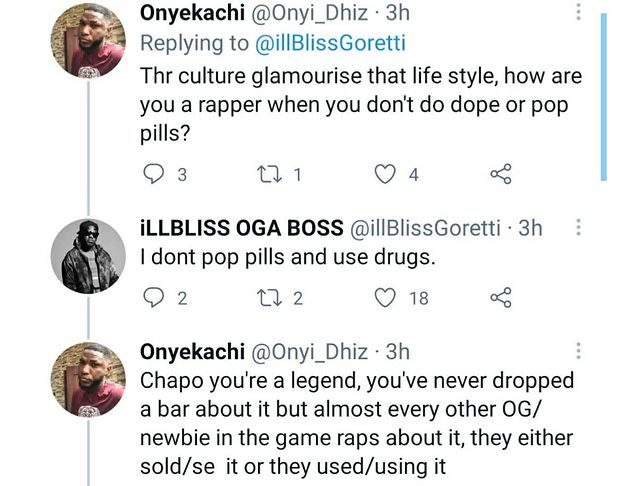Open more options on Onyekachi's first tweet
The width and height of the screenshot is (640, 486).
tap(577, 12)
